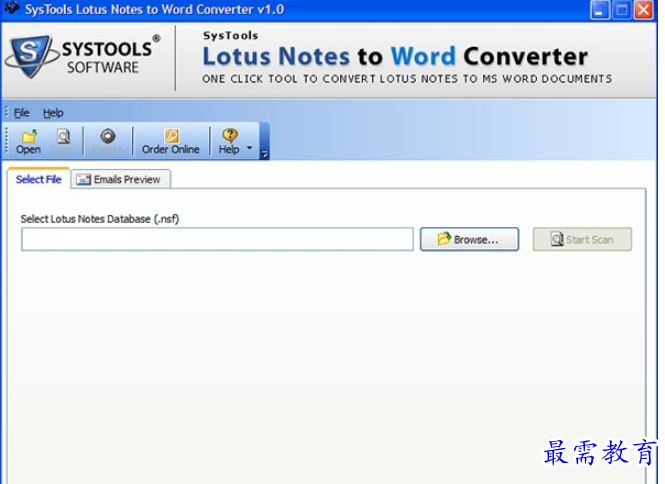Click the application icon in title bar
665x484 pixels.
pos(12,8)
